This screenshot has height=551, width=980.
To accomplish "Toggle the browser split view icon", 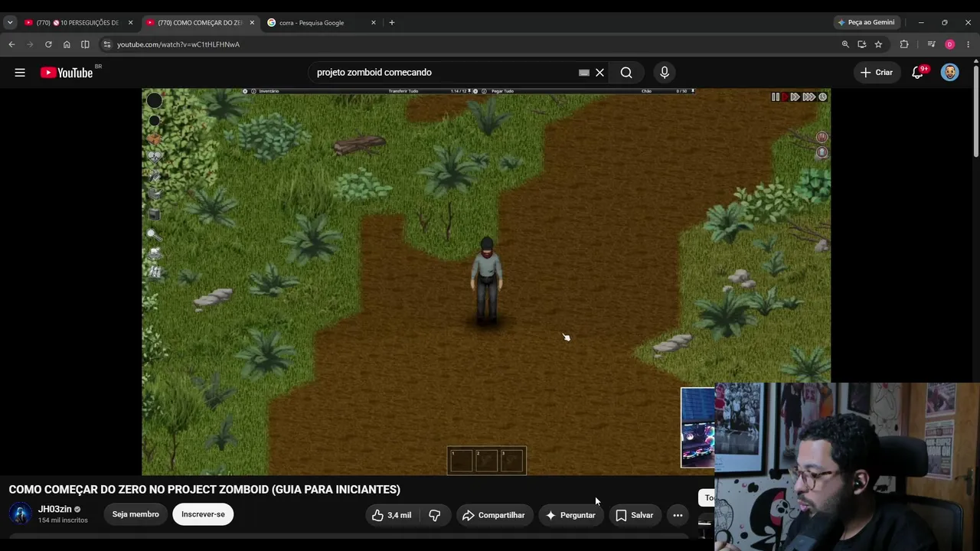I will [85, 44].
